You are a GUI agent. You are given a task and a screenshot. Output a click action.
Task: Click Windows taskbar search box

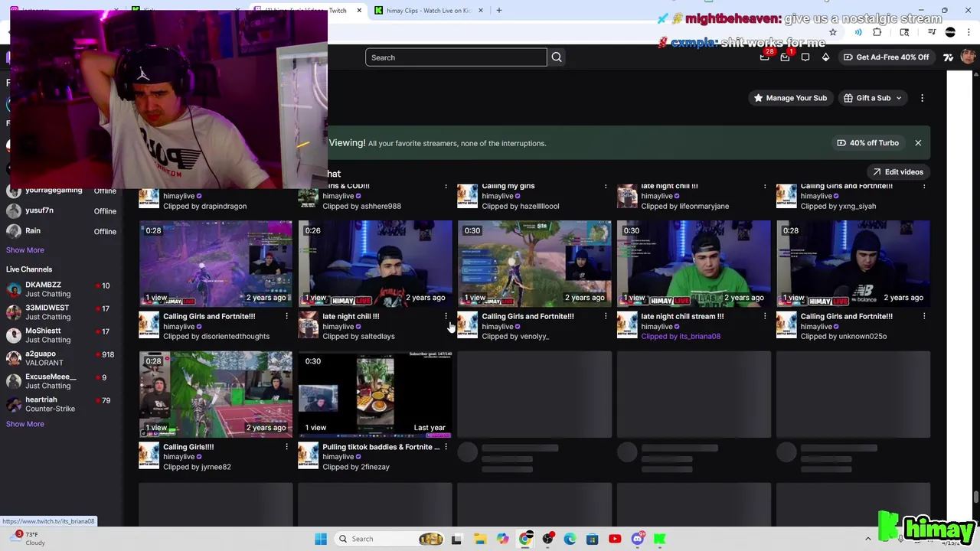click(x=390, y=539)
